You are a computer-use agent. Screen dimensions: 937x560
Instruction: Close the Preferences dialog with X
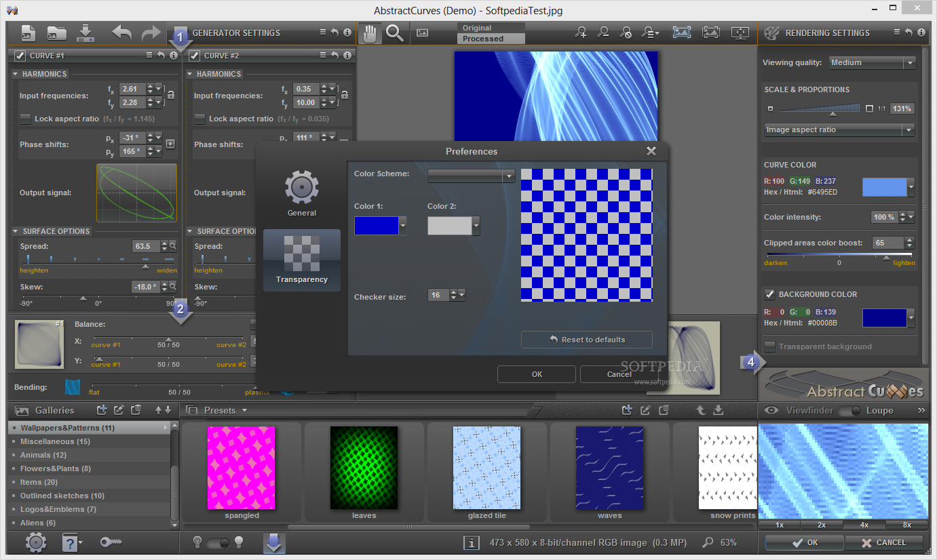(x=651, y=151)
